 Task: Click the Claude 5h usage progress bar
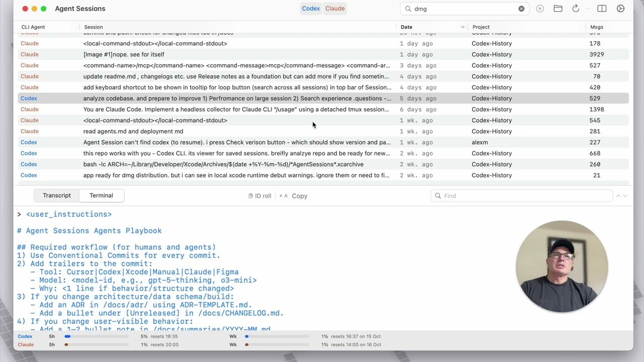point(96,345)
